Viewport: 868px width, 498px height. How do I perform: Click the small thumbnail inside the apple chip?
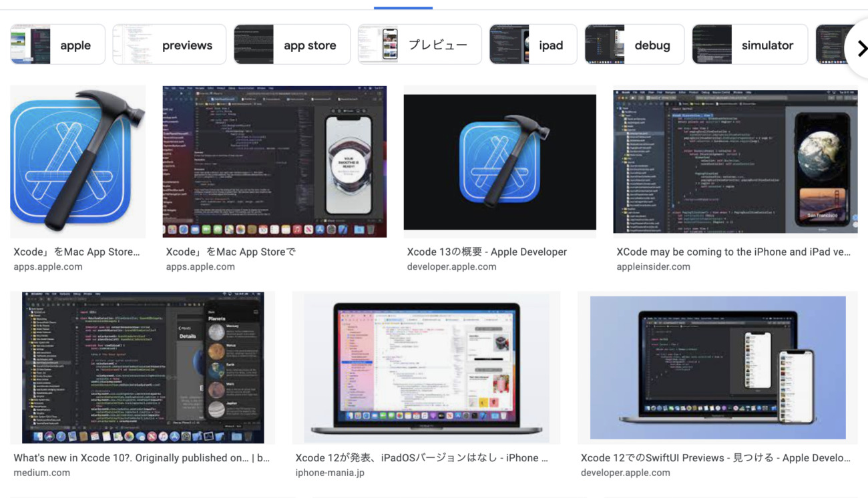31,45
